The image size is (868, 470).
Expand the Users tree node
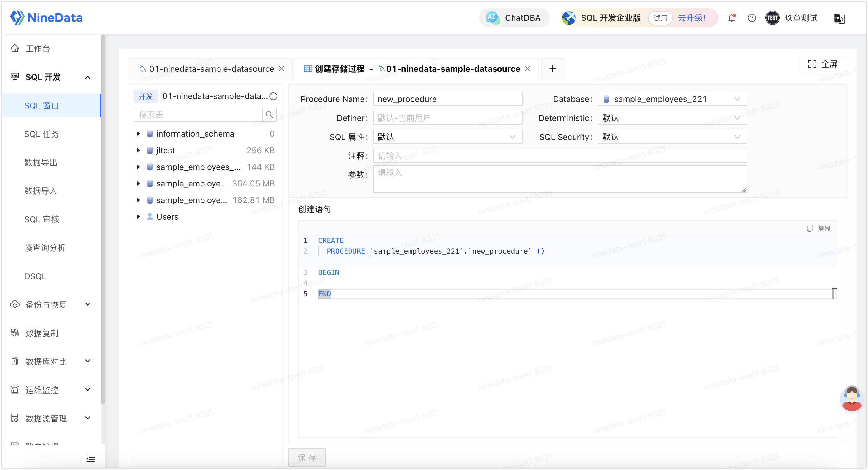click(x=138, y=217)
